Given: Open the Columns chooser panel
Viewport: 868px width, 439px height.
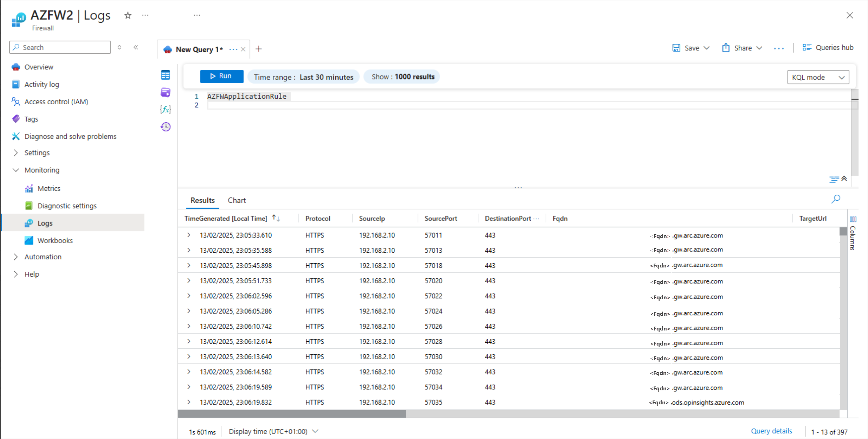Looking at the screenshot, I should click(853, 234).
